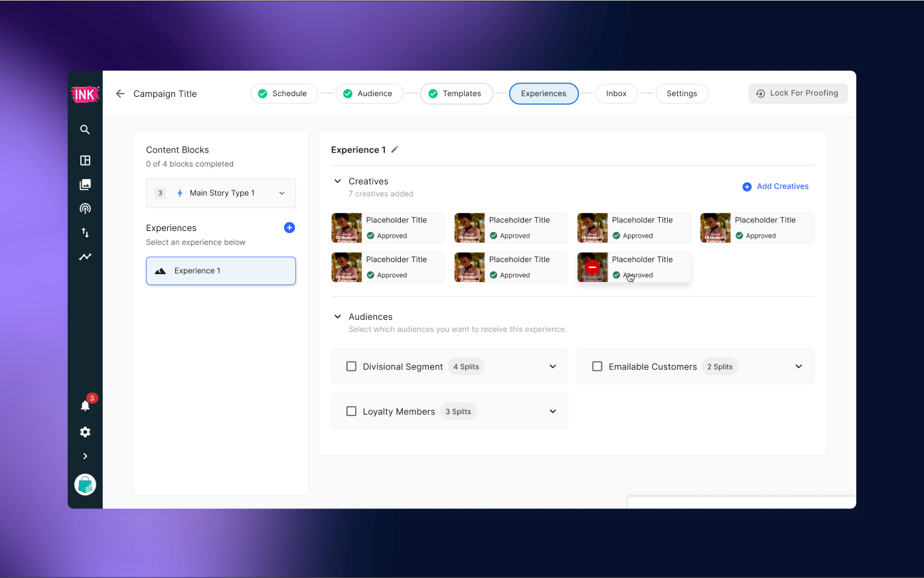Edit Experience 1 name with pencil icon
The image size is (924, 578).
click(394, 150)
